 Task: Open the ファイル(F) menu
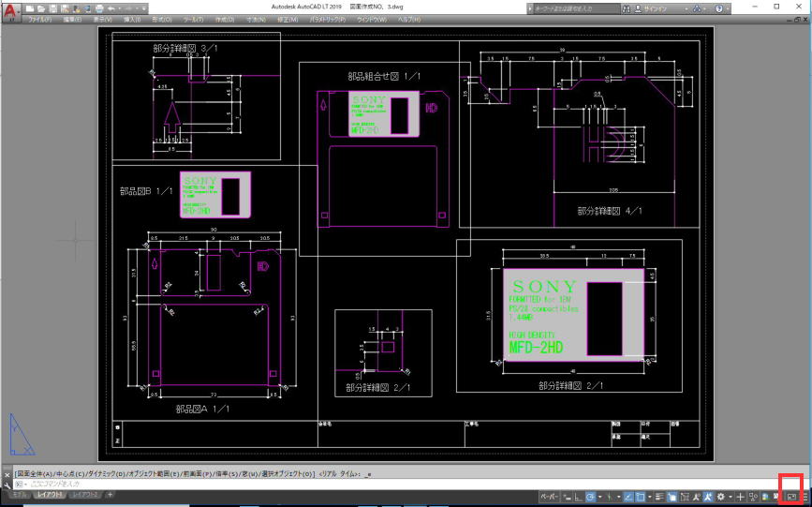[40, 20]
